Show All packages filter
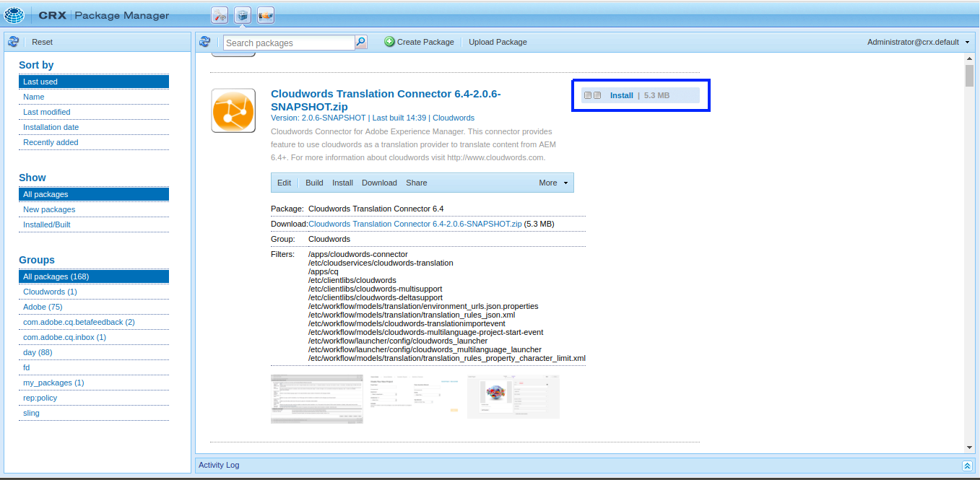The width and height of the screenshot is (980, 480). 94,194
